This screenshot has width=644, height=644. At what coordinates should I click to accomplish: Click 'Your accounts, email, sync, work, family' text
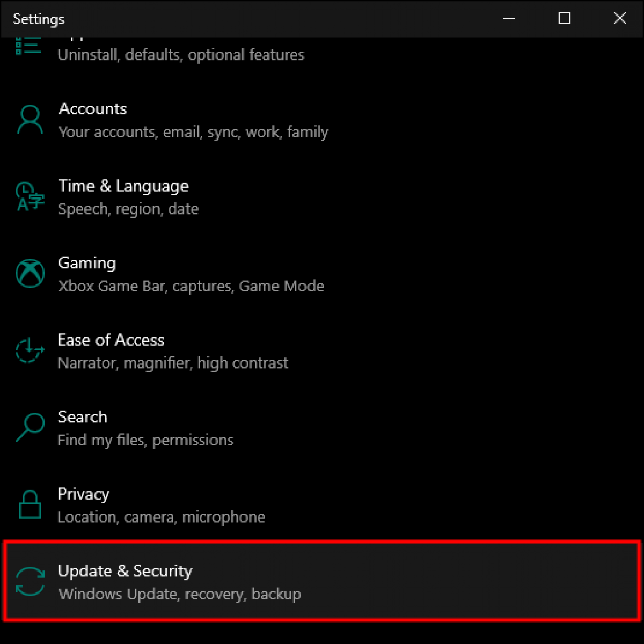click(193, 132)
